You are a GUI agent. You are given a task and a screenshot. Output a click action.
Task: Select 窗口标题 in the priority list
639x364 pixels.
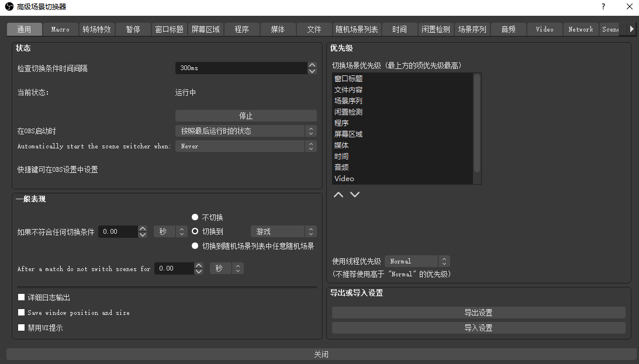[x=403, y=78]
